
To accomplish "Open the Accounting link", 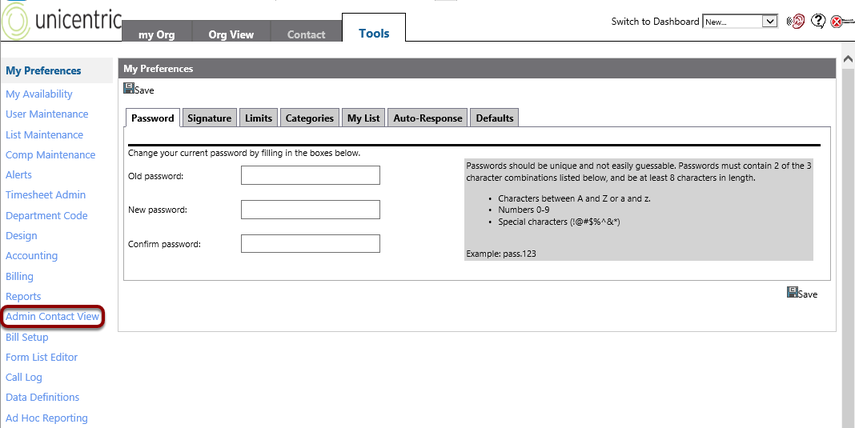I will coord(31,256).
